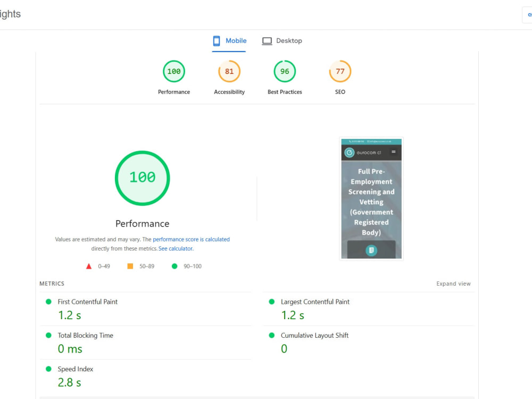Viewport: 532px width, 399px height.
Task: Click the desktop laptop icon
Action: click(267, 41)
